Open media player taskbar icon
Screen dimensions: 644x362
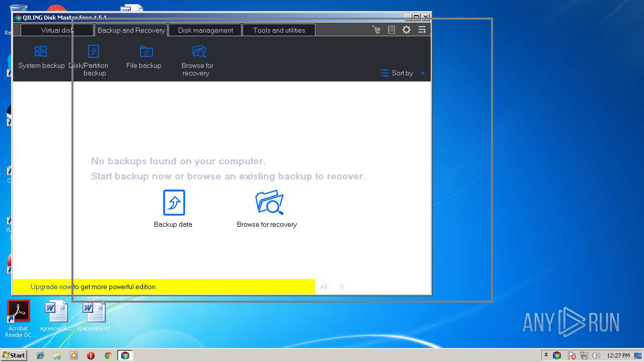click(x=74, y=355)
